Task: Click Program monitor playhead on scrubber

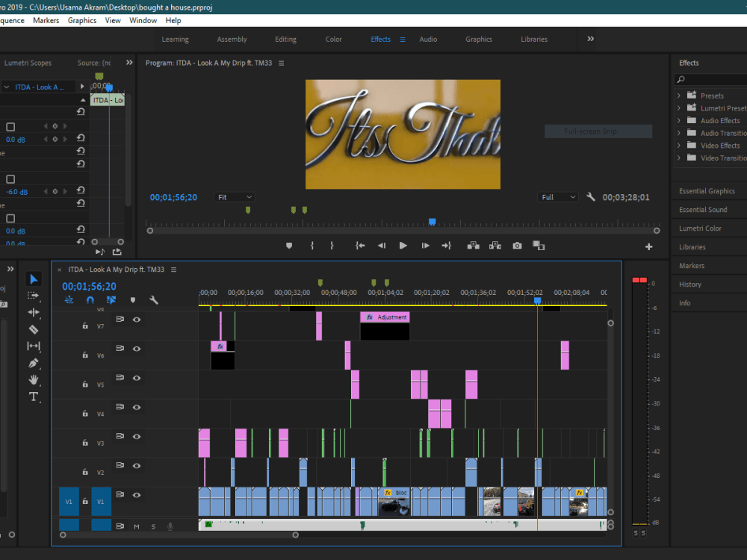Action: point(432,222)
